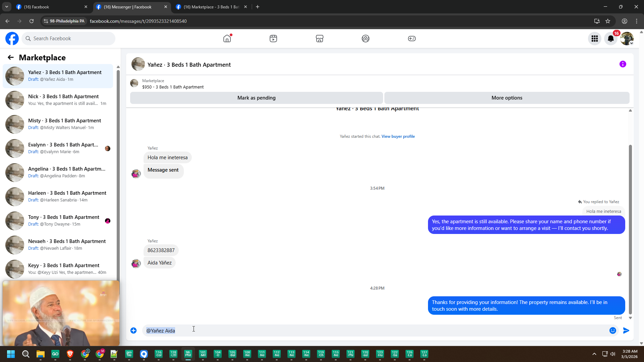Open Nevaeh's apartment conversation

pyautogui.click(x=58, y=245)
